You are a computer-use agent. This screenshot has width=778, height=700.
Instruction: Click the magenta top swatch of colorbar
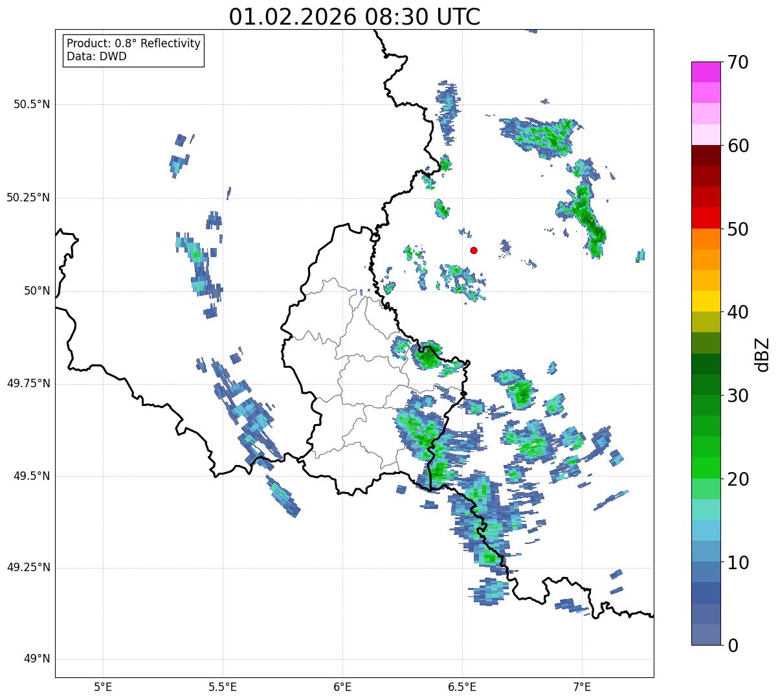point(706,73)
